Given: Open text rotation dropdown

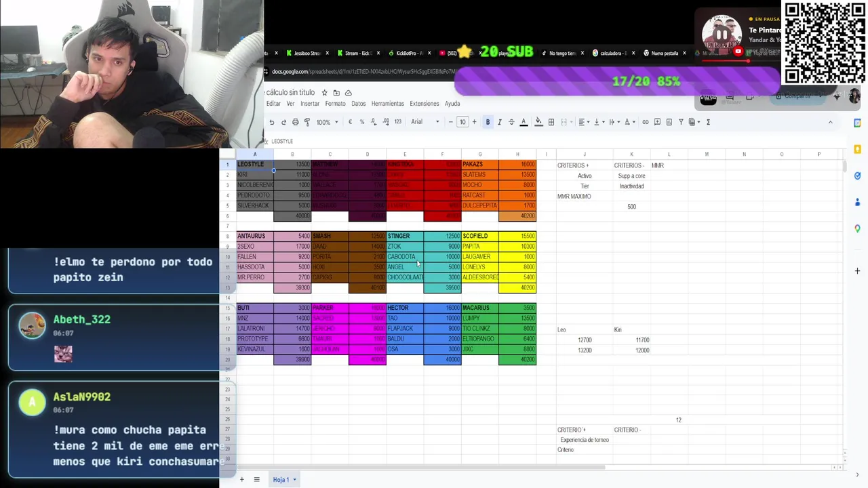Looking at the screenshot, I should coord(629,122).
